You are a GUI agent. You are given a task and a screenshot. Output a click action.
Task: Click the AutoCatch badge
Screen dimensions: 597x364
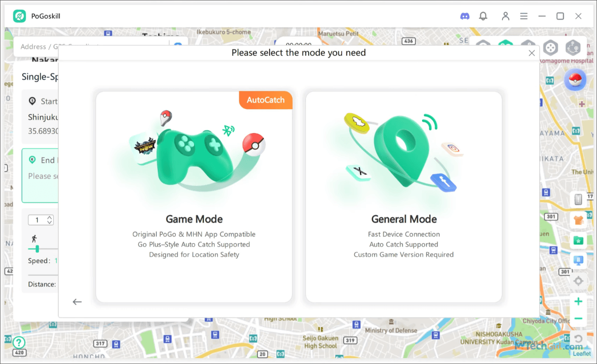click(x=266, y=100)
